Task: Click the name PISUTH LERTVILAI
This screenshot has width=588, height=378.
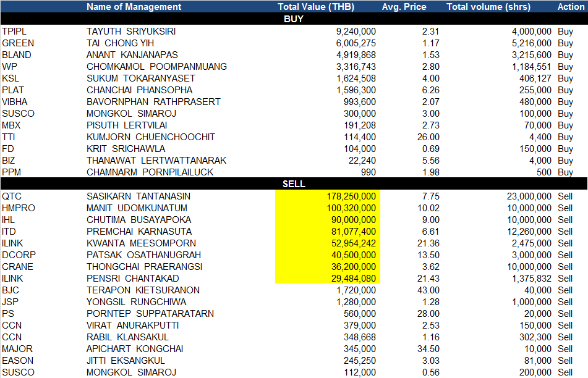Action: coord(127,125)
